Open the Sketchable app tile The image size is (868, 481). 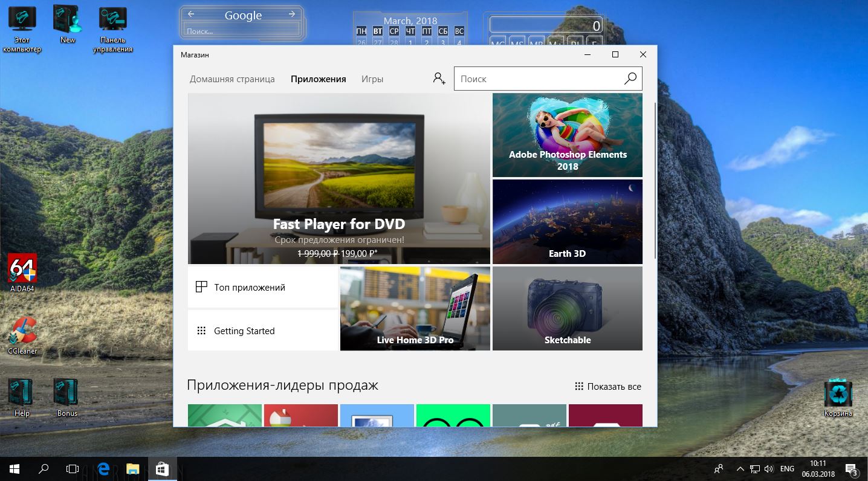click(x=568, y=309)
